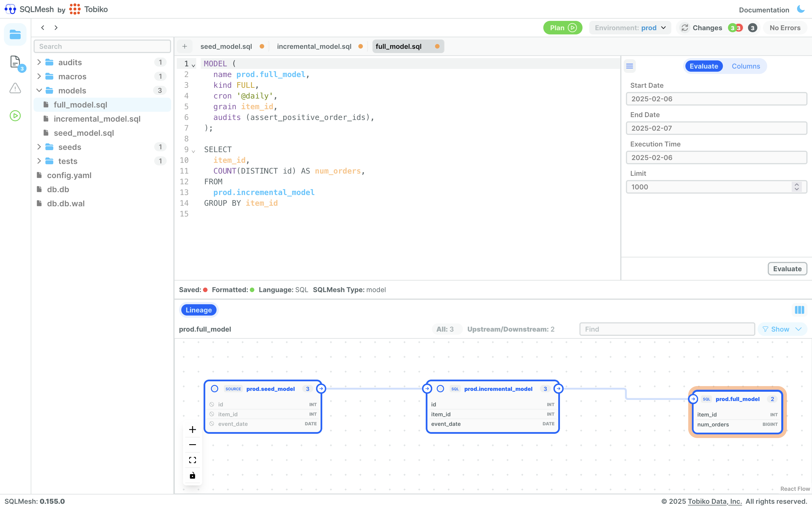This screenshot has width=812, height=508.
Task: Click the dark badge 3 next to Changes
Action: tap(752, 28)
